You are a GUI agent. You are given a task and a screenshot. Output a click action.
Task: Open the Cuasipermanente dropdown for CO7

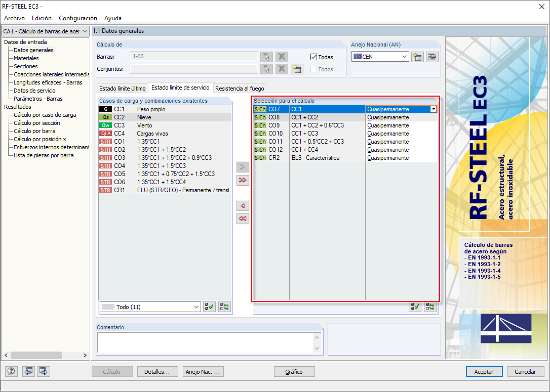(434, 109)
